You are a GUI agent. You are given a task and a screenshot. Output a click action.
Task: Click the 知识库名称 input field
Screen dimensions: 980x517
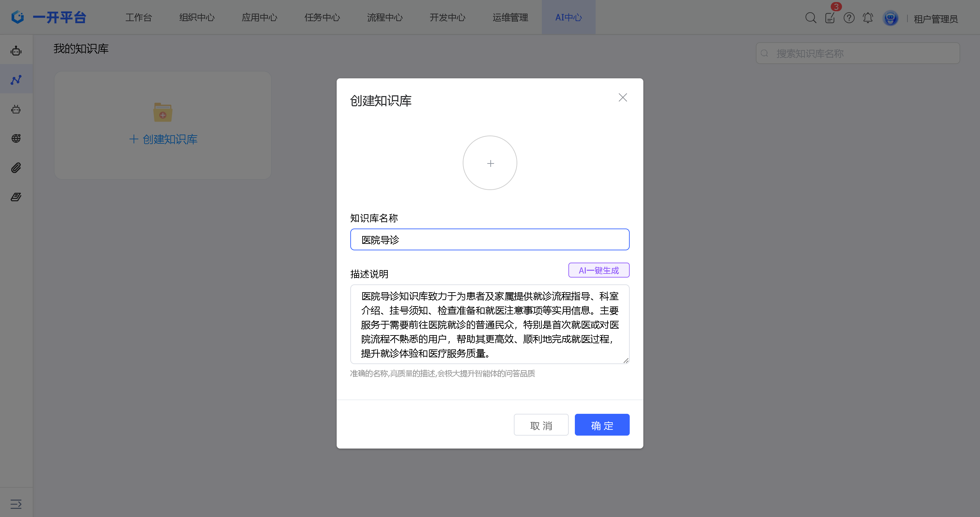click(490, 239)
